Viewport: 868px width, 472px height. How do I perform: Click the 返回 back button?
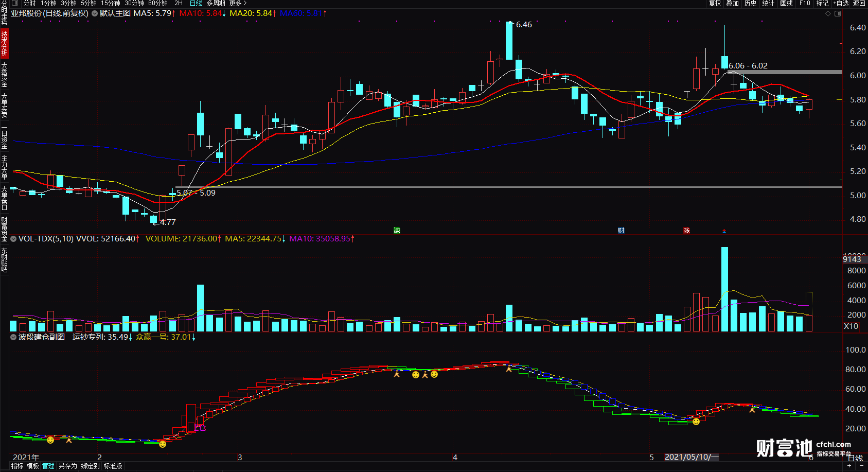[859, 3]
